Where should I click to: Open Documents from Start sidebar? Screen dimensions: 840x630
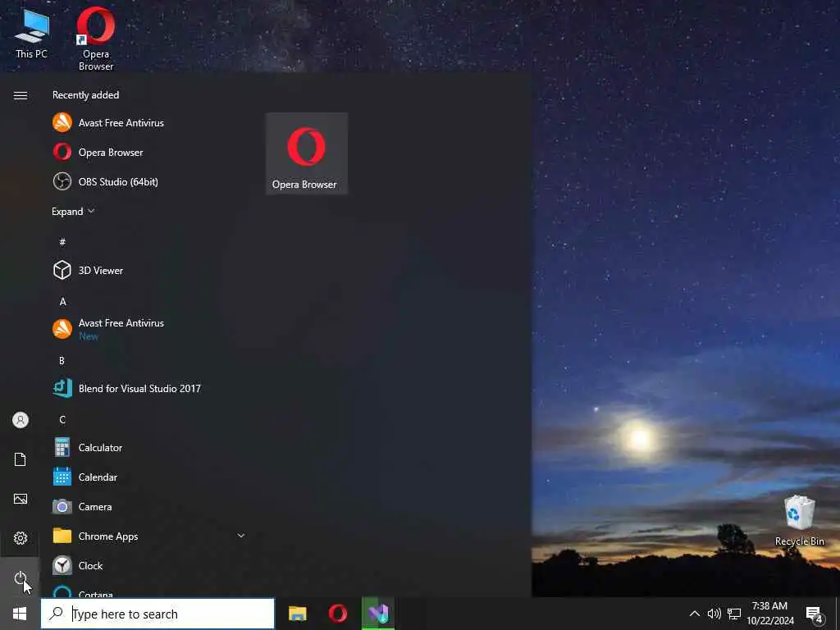pos(21,459)
